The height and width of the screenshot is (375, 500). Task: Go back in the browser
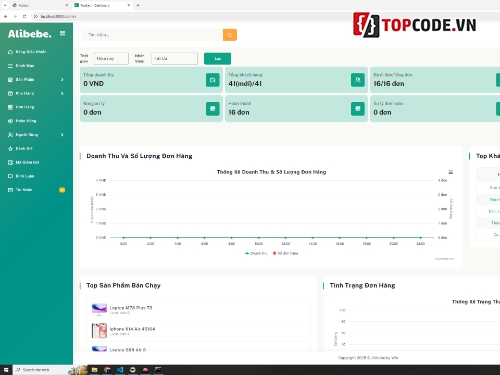[x=5, y=16]
